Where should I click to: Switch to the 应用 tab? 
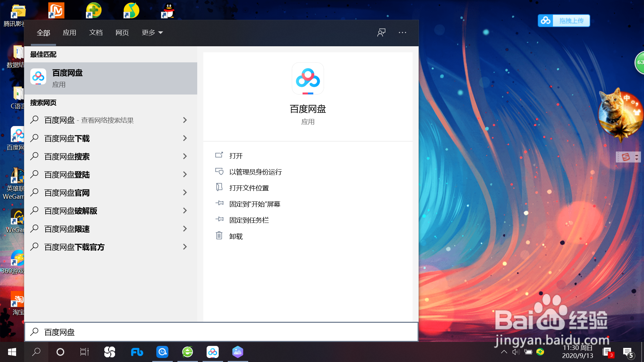69,33
